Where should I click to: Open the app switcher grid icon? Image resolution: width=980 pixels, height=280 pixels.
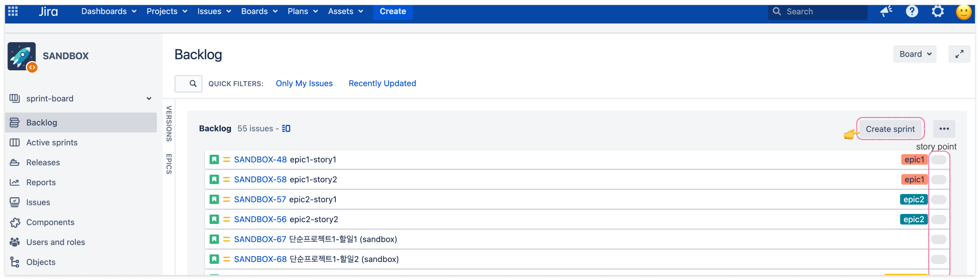click(x=13, y=11)
